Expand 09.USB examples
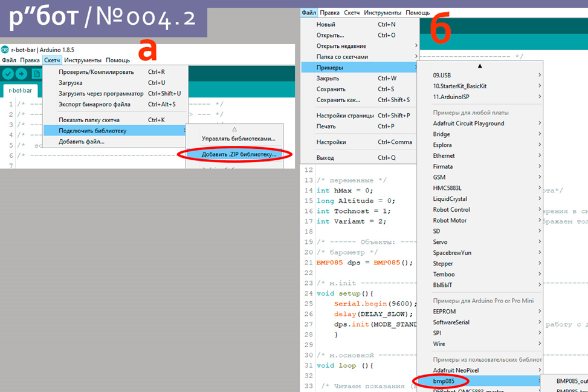Screen dimensions: 588x392 [x=480, y=75]
